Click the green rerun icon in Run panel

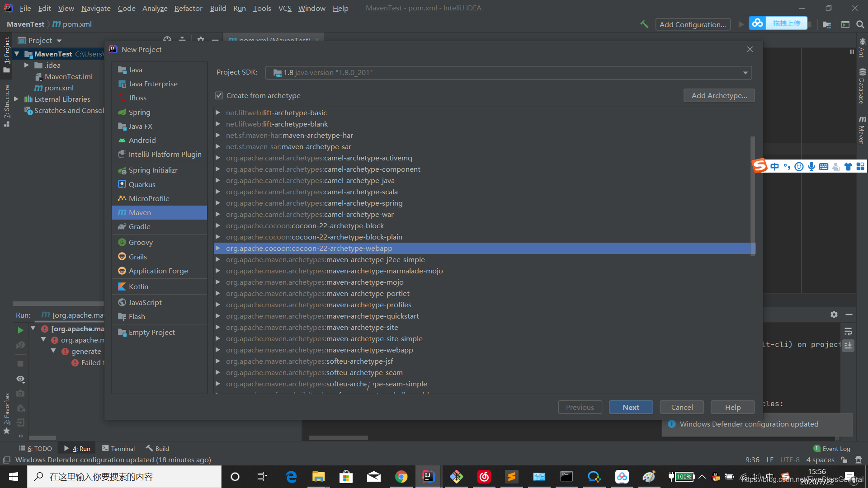pyautogui.click(x=20, y=330)
